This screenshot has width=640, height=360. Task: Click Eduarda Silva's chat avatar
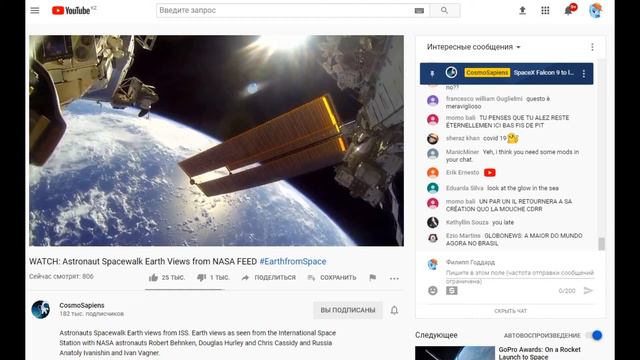click(433, 188)
